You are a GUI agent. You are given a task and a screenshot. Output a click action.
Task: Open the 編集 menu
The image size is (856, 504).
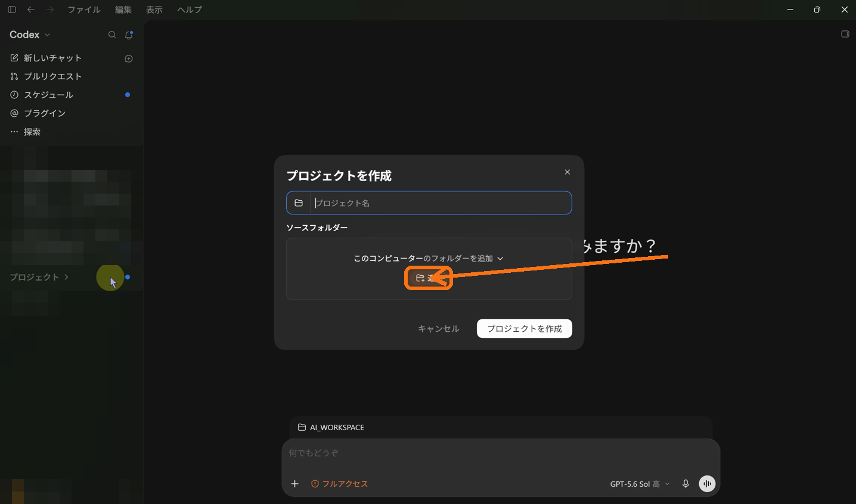coord(123,10)
